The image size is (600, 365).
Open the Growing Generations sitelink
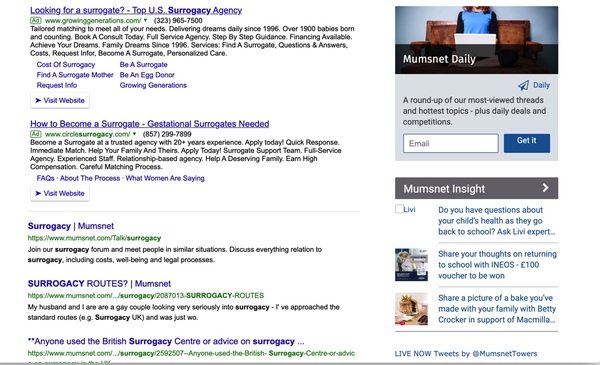point(153,85)
